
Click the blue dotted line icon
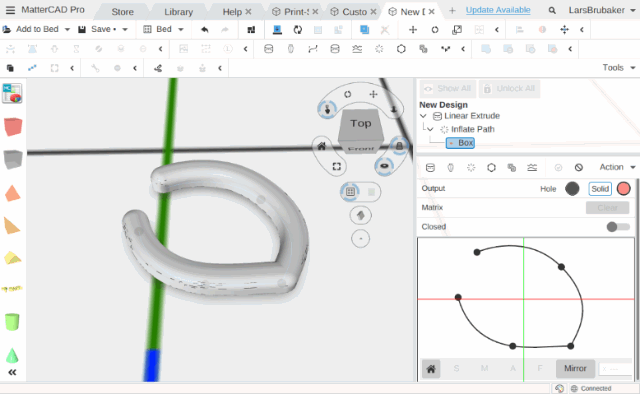click(x=32, y=68)
